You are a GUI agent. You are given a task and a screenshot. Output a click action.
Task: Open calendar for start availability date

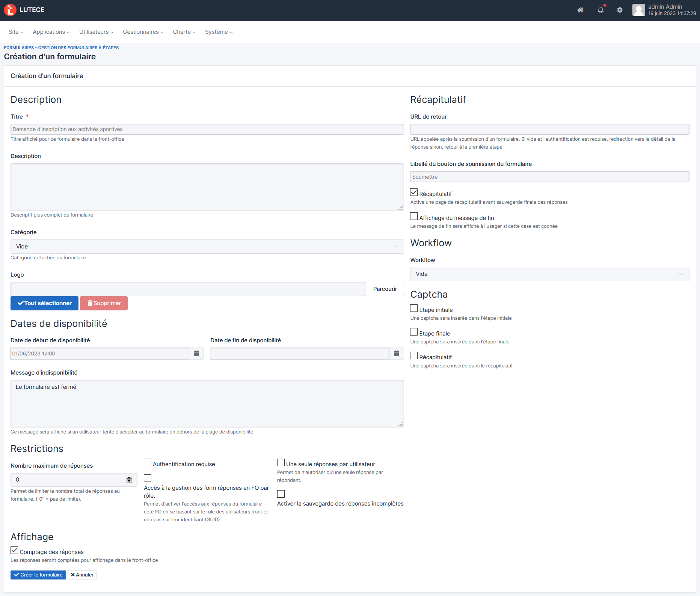click(x=196, y=354)
